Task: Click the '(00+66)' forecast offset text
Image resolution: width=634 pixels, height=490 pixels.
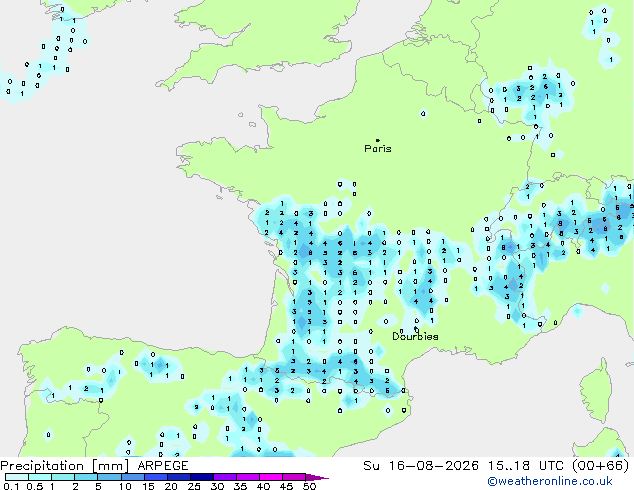Action: pos(600,466)
